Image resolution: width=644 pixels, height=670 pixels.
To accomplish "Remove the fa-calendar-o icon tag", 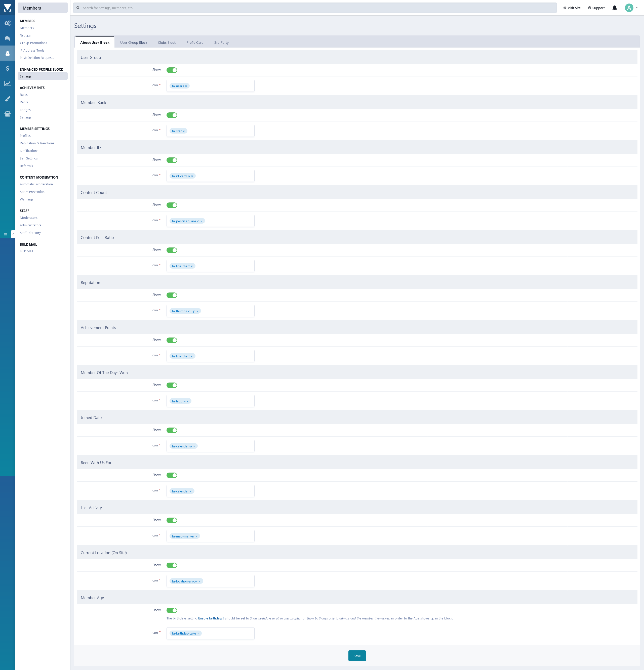I will (x=194, y=446).
